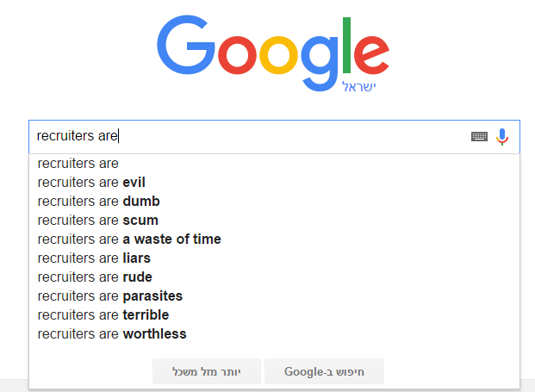
Task: Open the on-screen keyboard icon
Action: (479, 136)
